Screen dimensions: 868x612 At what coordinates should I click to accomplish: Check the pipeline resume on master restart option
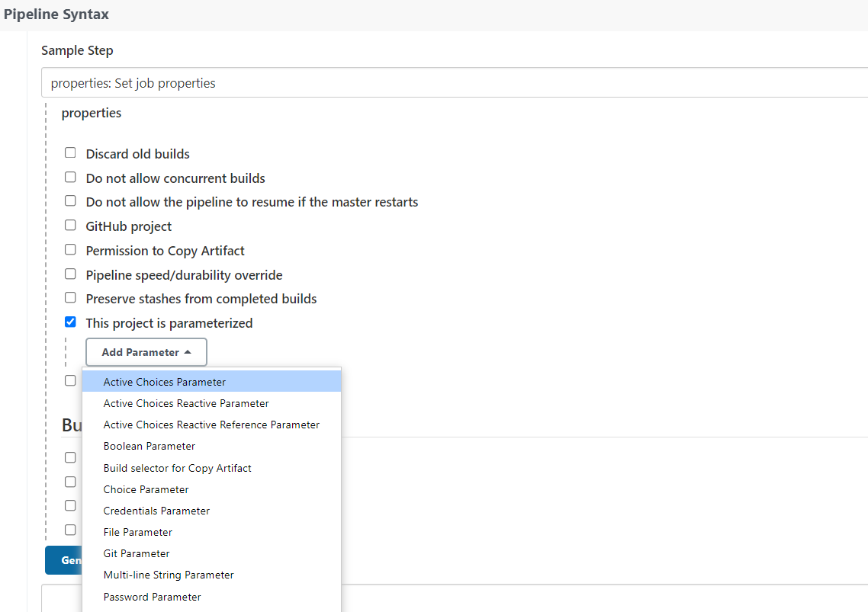(x=70, y=201)
